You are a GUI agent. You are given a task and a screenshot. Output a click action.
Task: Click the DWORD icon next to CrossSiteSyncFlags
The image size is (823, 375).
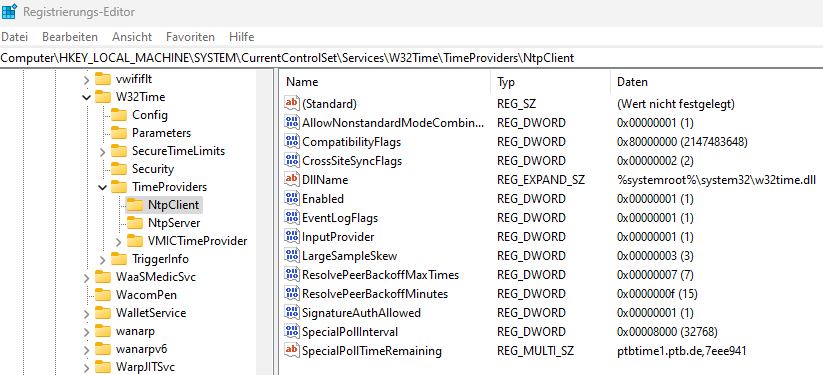tap(291, 160)
